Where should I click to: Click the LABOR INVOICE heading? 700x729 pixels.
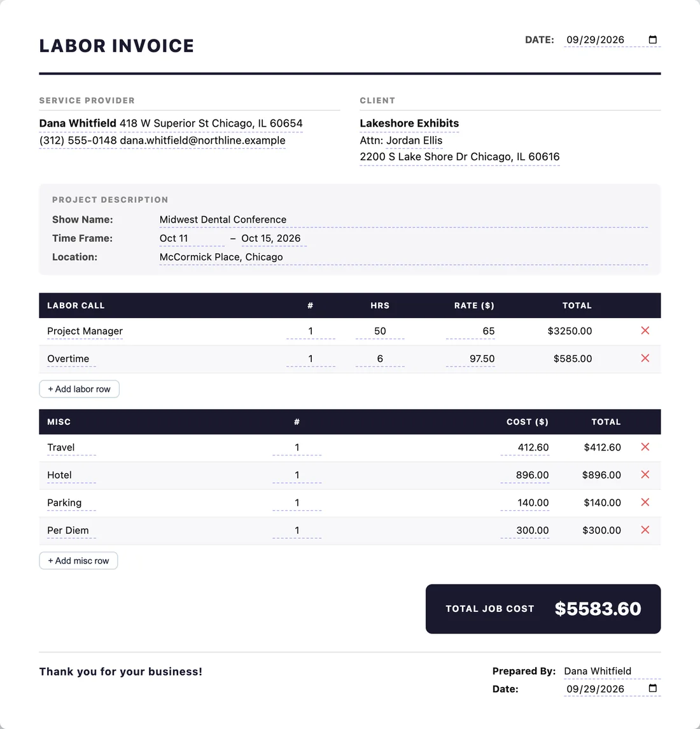coord(116,46)
